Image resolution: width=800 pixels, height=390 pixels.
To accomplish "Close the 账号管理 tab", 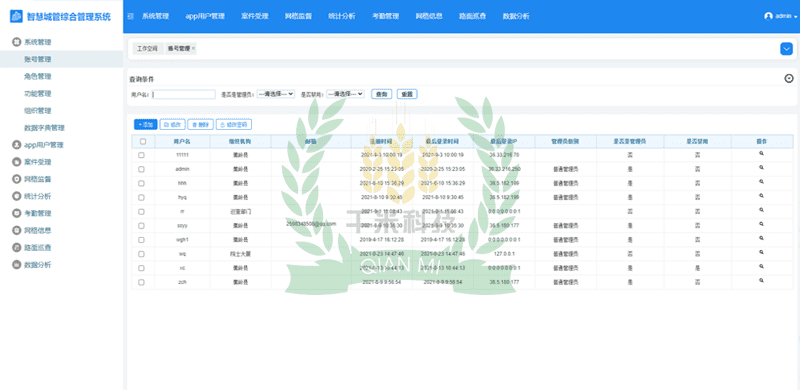I will point(193,48).
